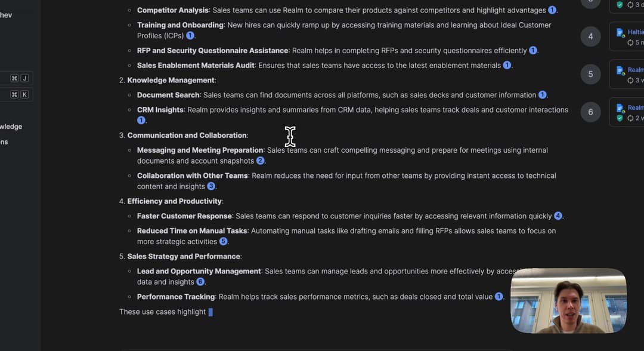644x351 pixels.
Task: Open citation 2 after account snapshots
Action: coord(260,161)
